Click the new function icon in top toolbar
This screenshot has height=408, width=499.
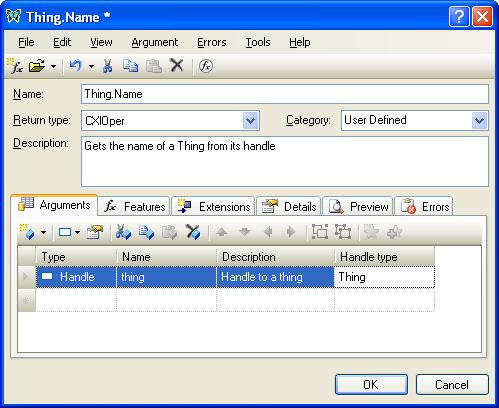[15, 66]
